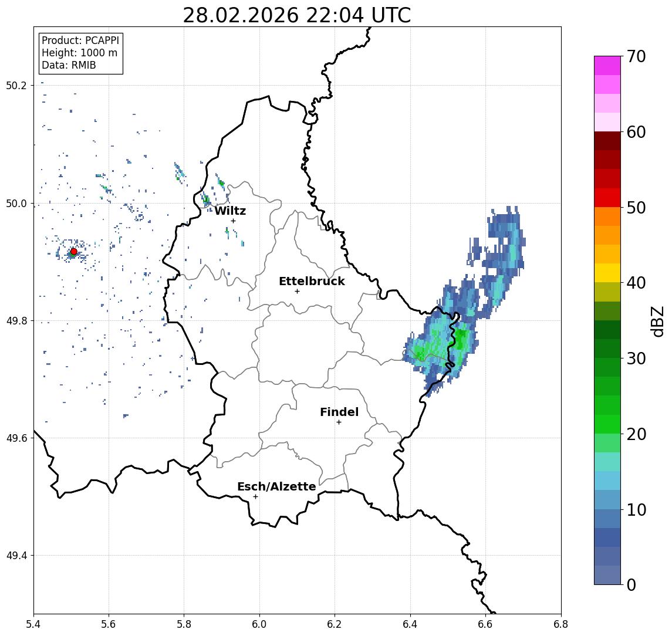Screen dimensions: 672x636
Task: Click the latitude axis label 50.0
Action: [x=16, y=204]
